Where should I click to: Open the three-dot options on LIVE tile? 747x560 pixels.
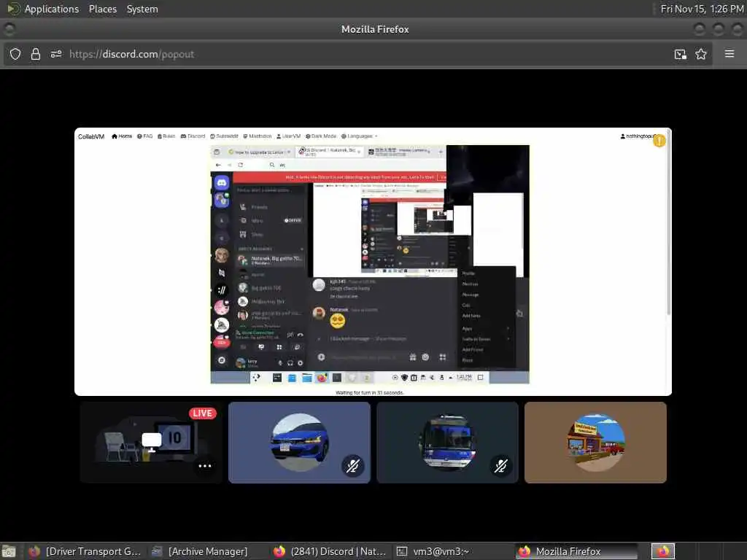point(205,466)
